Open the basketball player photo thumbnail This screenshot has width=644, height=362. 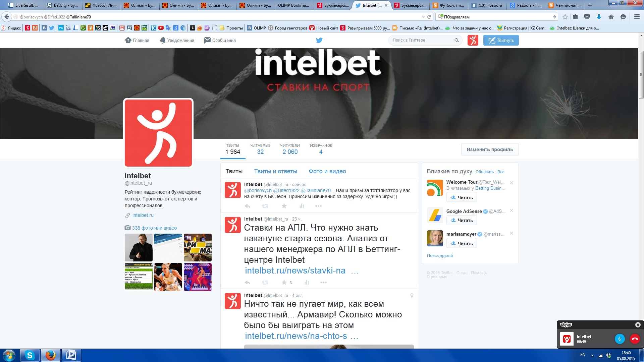168,277
